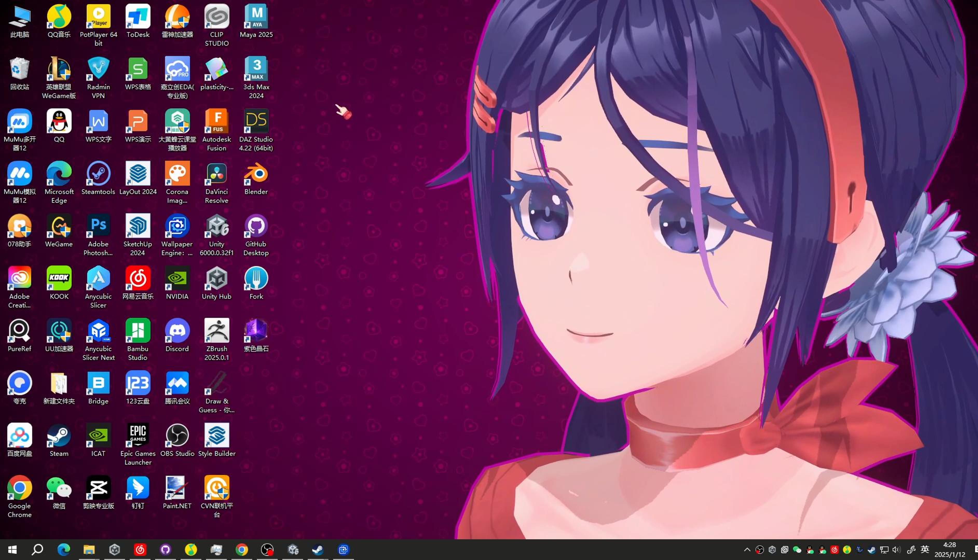This screenshot has height=560, width=978.
Task: Select the ZBrush 2025.0.1 icon
Action: 217,340
